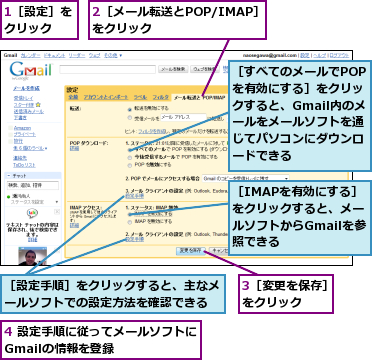The height and width of the screenshot is (360, 372).
Task: Click the ウェブ link in top bar
Action: tap(95, 55)
